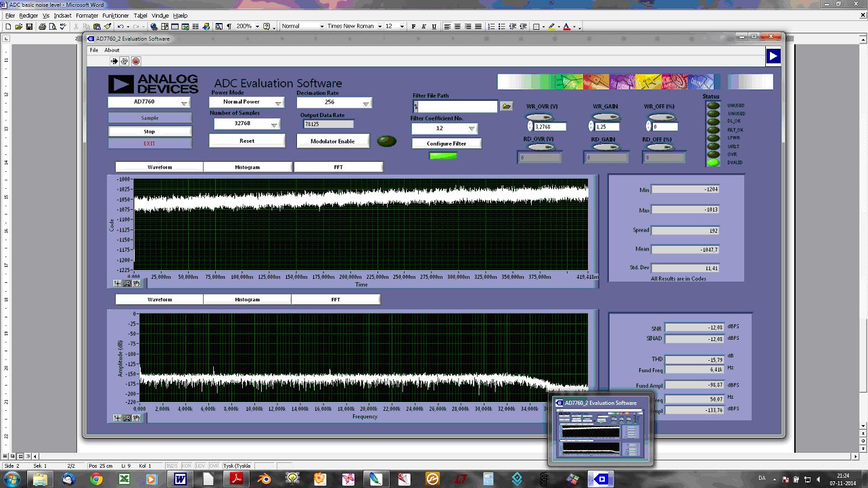Open the Word zoom 200% dropdown
This screenshot has width=868, height=488.
pos(258,26)
